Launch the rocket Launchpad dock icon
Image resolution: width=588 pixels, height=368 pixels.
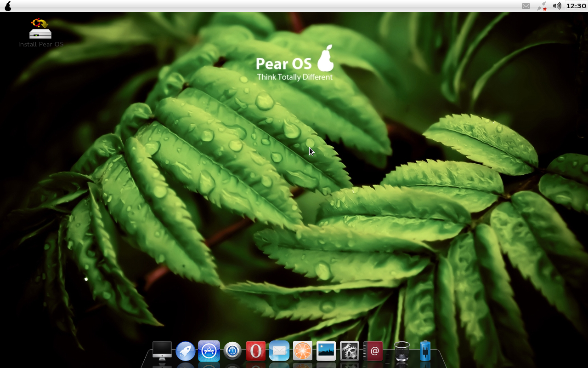point(185,351)
